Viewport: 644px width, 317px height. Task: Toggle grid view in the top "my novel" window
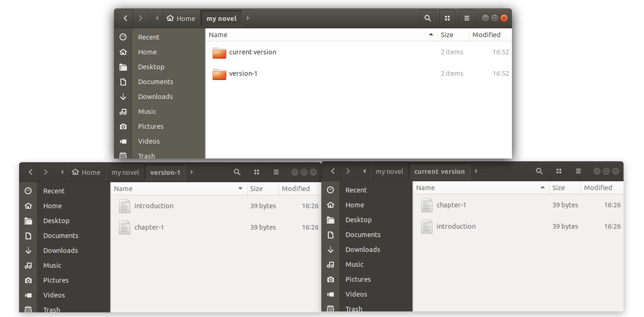coord(447,19)
